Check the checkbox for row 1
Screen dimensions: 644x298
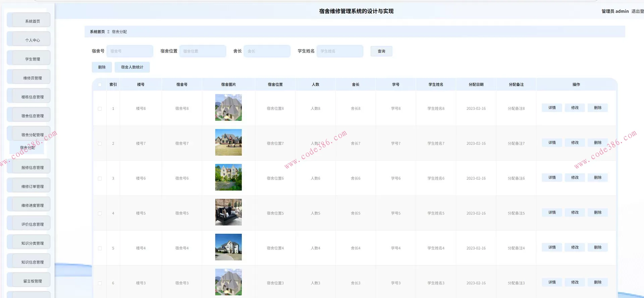pos(100,109)
